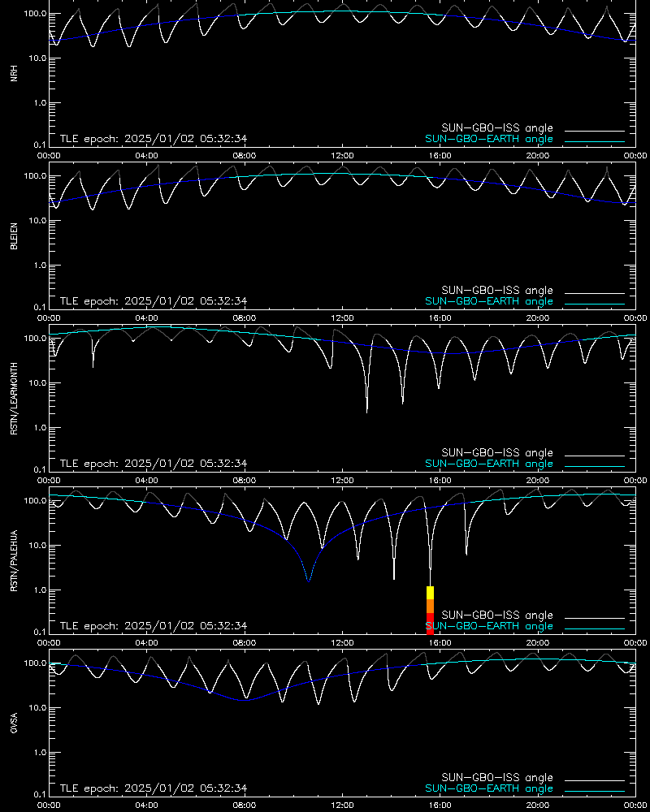
Task: Click the cyan legend line sample in NRH panel
Action: (595, 141)
